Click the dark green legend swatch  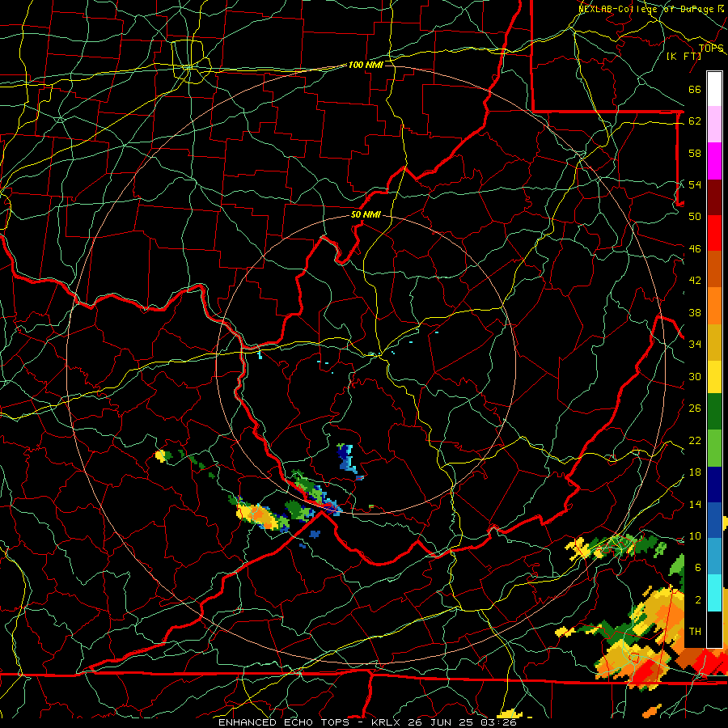714,412
